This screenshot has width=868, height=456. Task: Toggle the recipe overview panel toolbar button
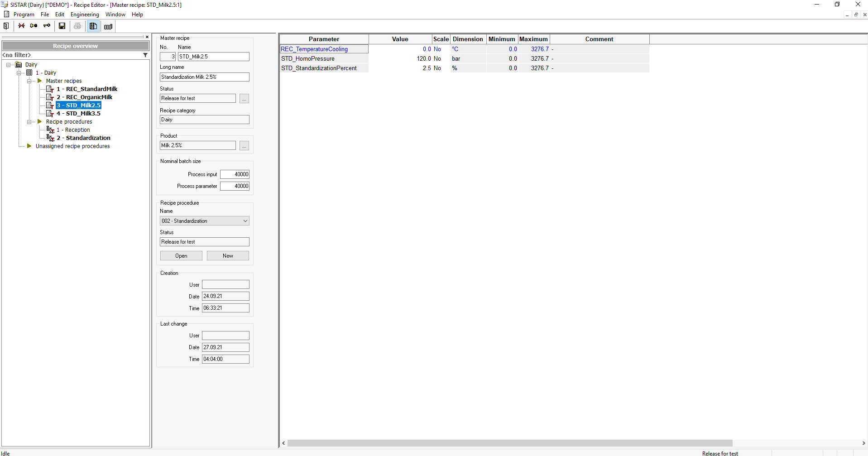pyautogui.click(x=93, y=26)
